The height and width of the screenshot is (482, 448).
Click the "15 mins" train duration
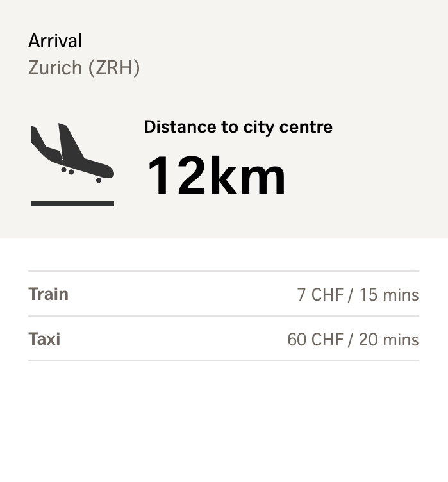389,295
